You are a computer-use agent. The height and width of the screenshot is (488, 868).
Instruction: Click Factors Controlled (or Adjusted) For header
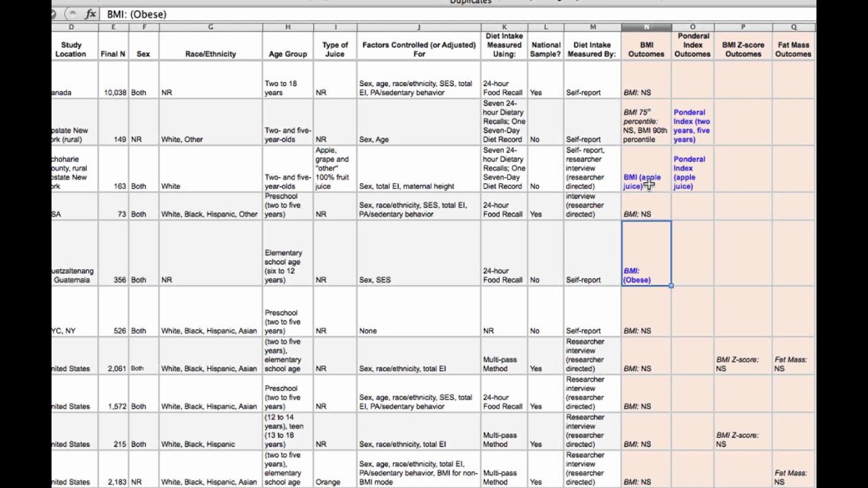tap(418, 46)
